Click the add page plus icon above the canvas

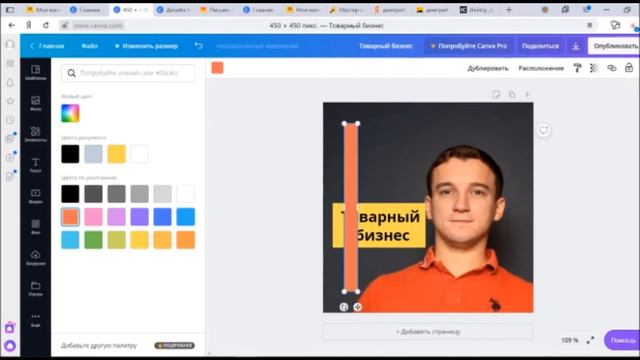527,95
